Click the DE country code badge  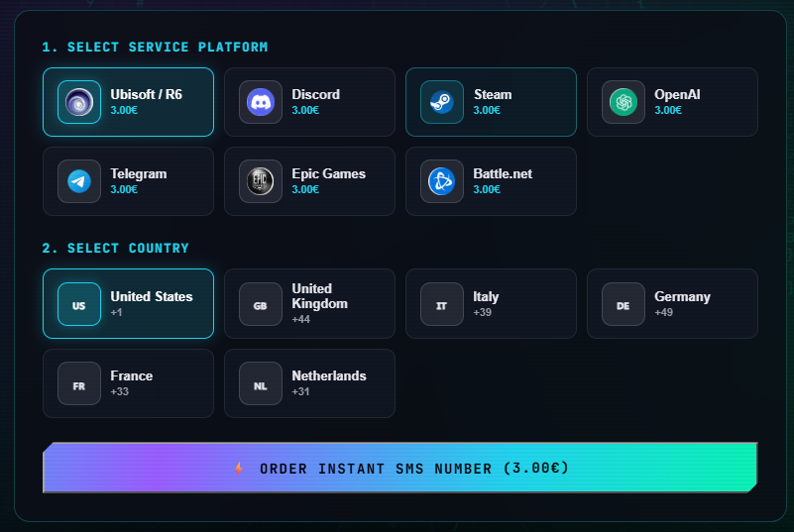(623, 304)
